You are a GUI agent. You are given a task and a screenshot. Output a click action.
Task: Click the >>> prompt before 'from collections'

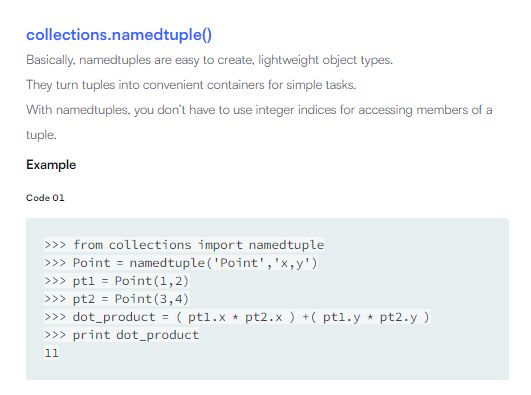(55, 245)
